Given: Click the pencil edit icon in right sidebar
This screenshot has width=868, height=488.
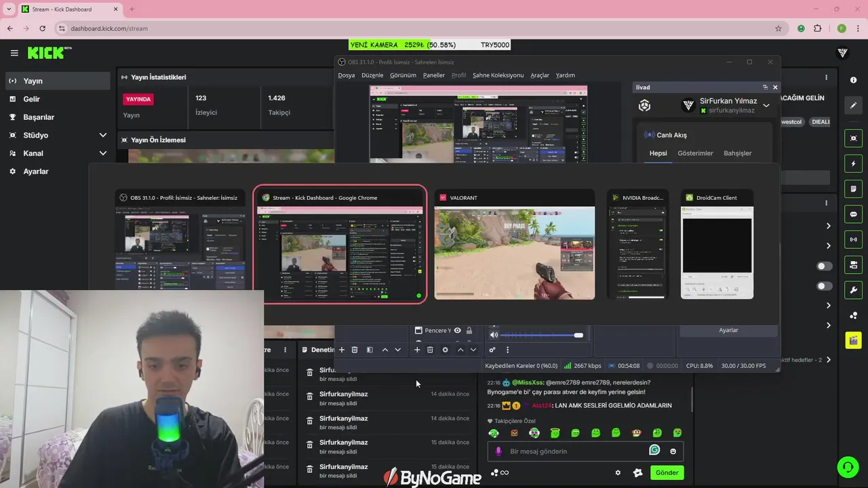Looking at the screenshot, I should (x=853, y=105).
